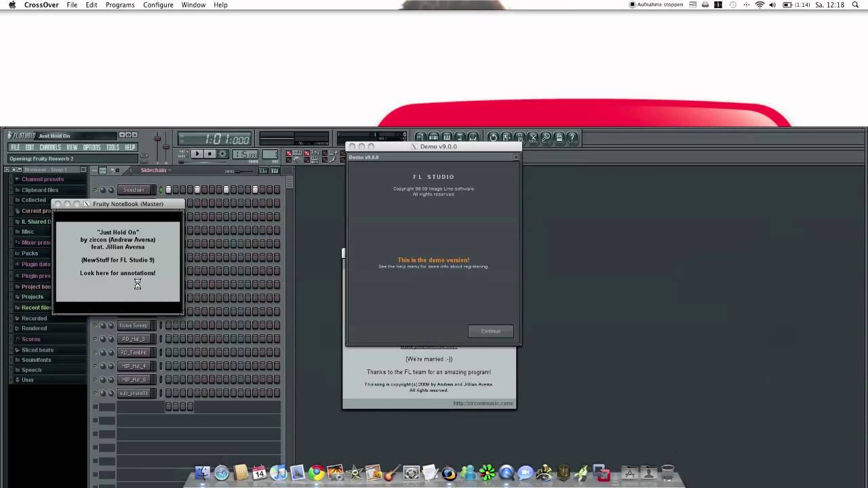868x488 pixels.
Task: Open the mixer toolbar icon
Action: 473,138
